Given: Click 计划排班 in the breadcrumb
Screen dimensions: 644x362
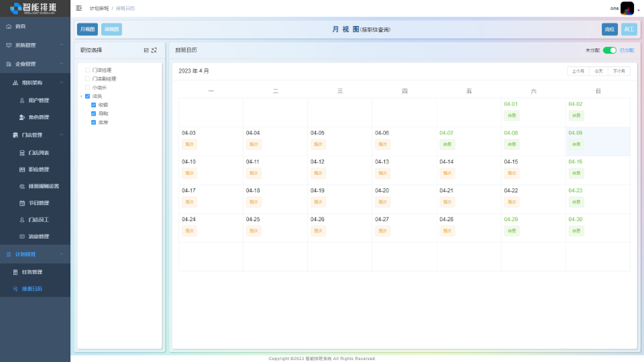Looking at the screenshot, I should (99, 8).
